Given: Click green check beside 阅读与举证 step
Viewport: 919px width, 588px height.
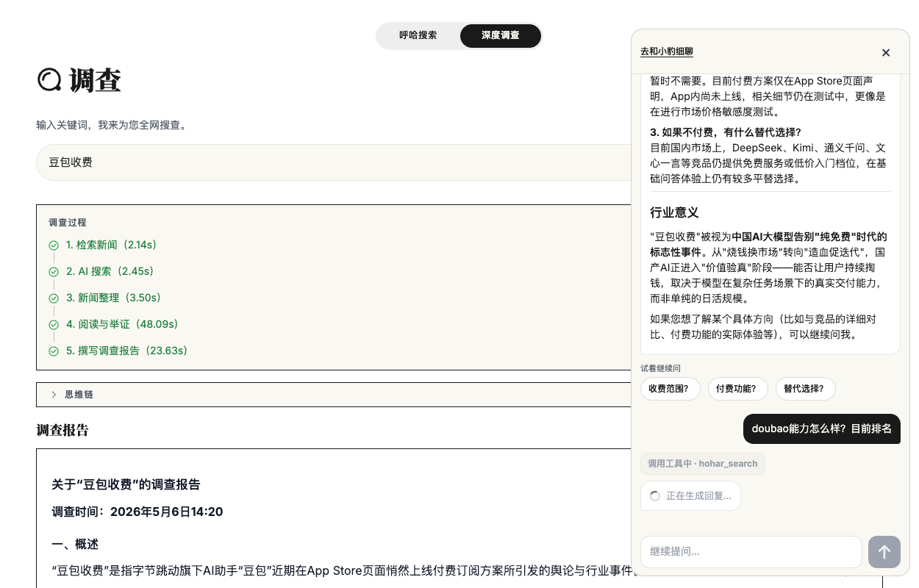Looking at the screenshot, I should pos(54,325).
